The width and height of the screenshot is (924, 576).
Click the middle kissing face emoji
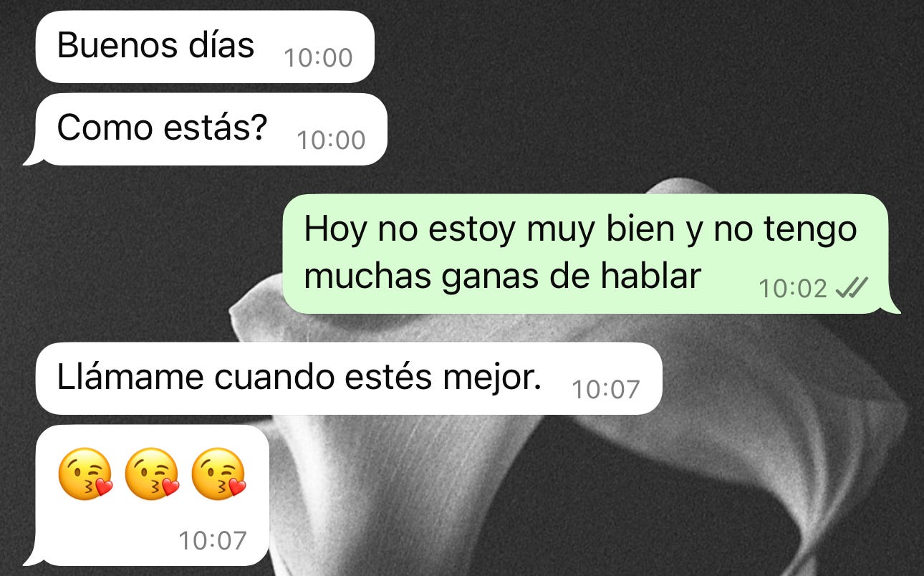click(x=152, y=474)
